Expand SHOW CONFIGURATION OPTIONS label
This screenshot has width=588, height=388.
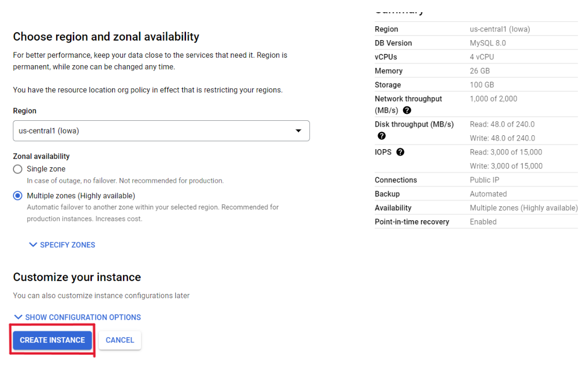[x=83, y=317]
